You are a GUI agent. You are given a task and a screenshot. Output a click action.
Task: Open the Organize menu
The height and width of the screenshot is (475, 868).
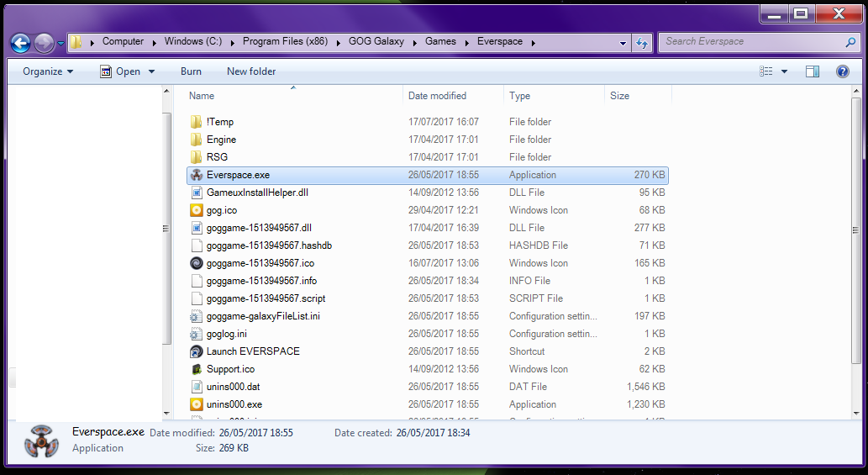48,71
